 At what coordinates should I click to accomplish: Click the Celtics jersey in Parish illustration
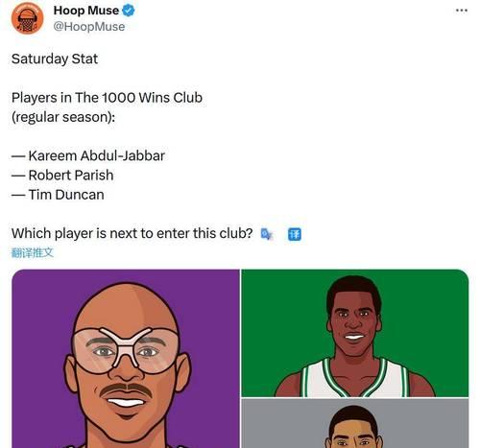coord(355,378)
